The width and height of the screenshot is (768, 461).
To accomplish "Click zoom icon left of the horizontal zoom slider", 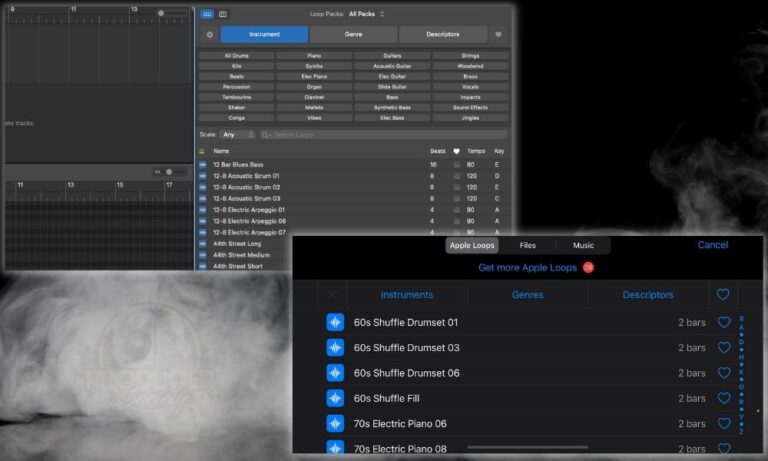I will [158, 172].
